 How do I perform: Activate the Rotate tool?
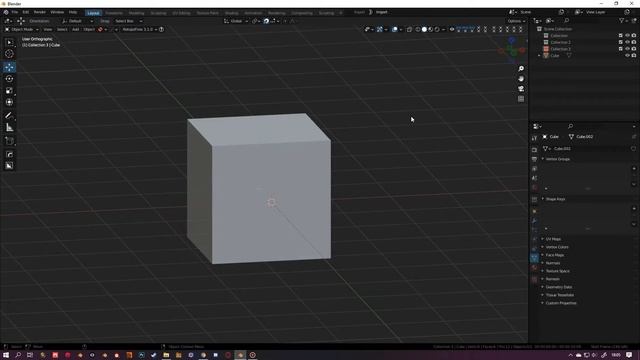click(x=9, y=79)
